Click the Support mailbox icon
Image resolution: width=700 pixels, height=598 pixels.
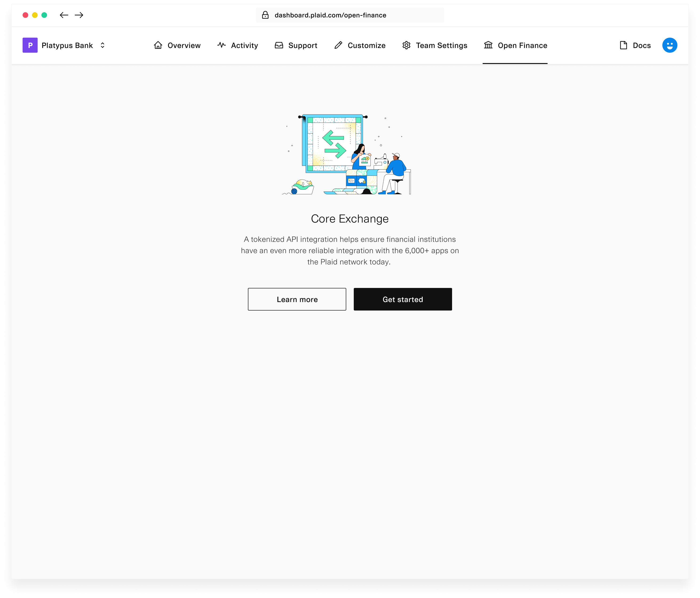click(279, 45)
